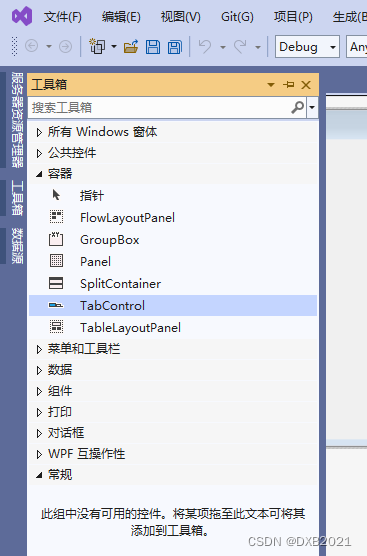Open the 数据源 side tab
The image size is (367, 556).
point(17,246)
